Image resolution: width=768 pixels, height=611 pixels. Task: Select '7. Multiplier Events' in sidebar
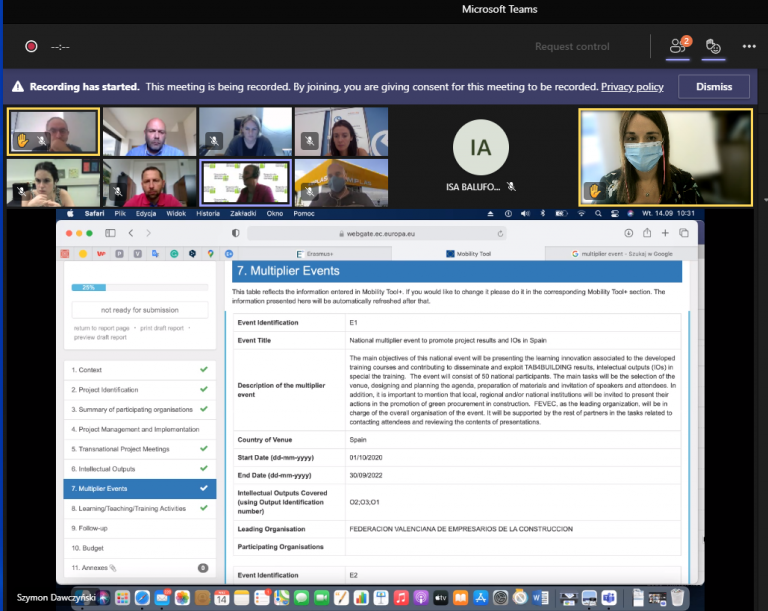pyautogui.click(x=139, y=489)
